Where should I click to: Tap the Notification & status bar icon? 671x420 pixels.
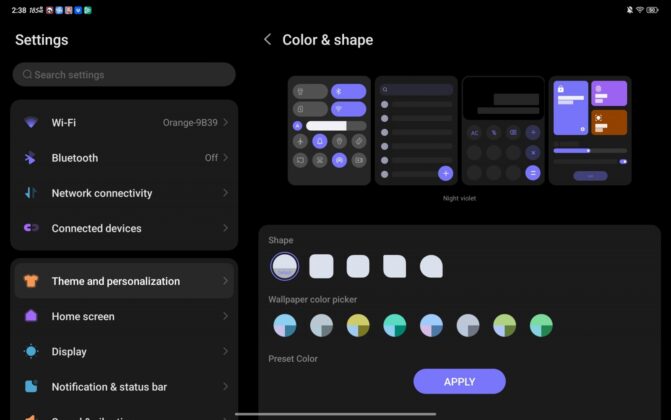[31, 386]
